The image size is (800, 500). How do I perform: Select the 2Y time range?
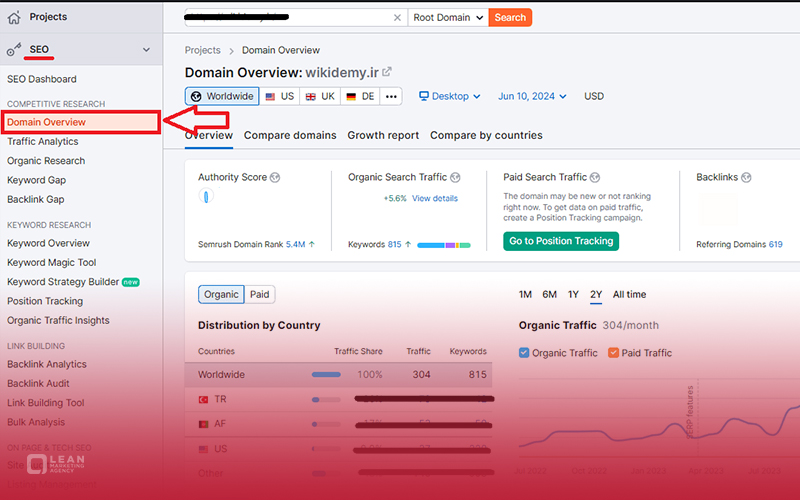pyautogui.click(x=596, y=294)
